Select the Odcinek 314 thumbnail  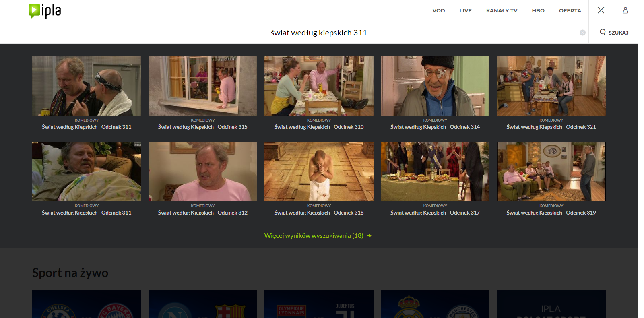tap(435, 86)
